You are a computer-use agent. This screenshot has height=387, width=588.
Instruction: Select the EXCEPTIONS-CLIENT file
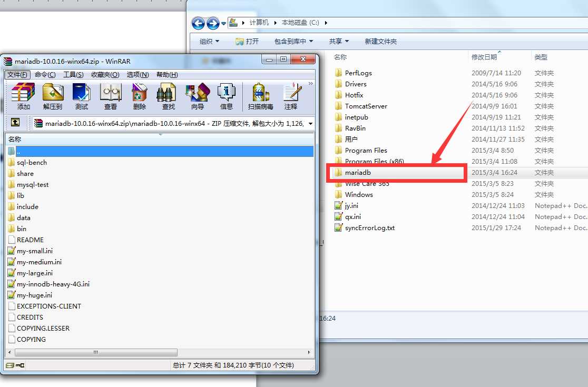click(x=44, y=306)
